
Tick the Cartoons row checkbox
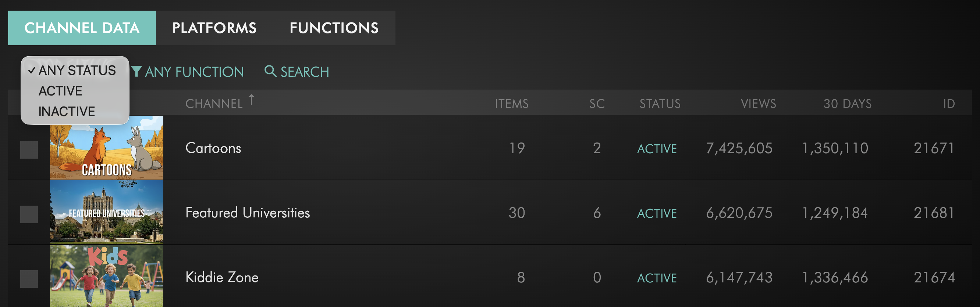[29, 149]
